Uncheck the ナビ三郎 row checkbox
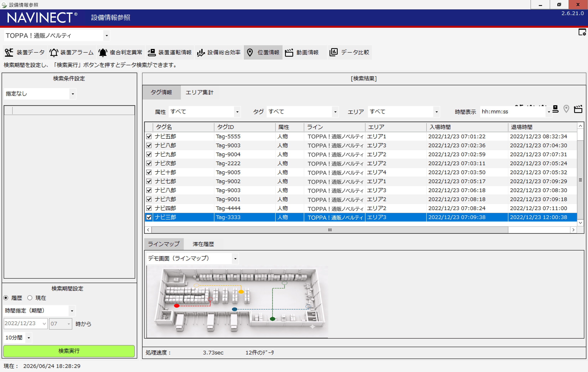588x372 pixels. 149,217
